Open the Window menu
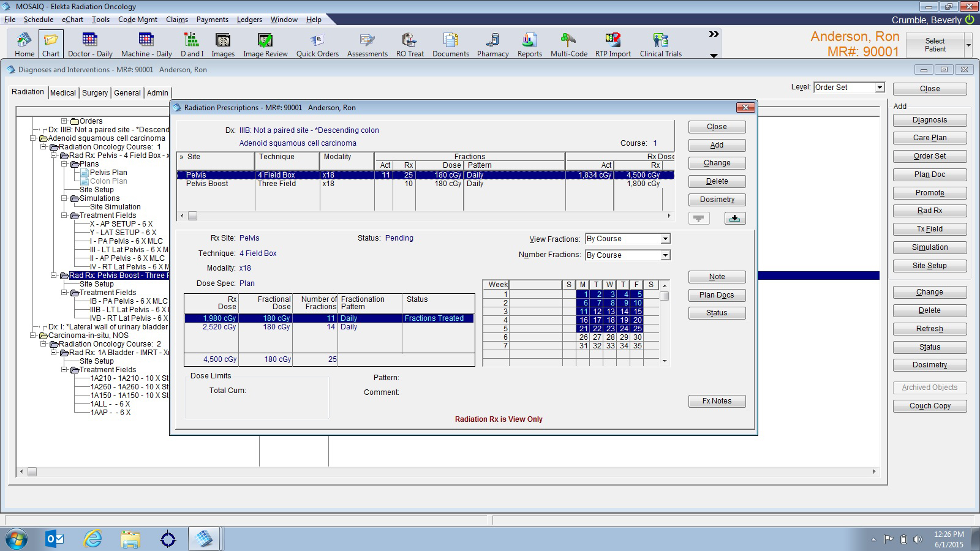This screenshot has height=551, width=980. [284, 20]
